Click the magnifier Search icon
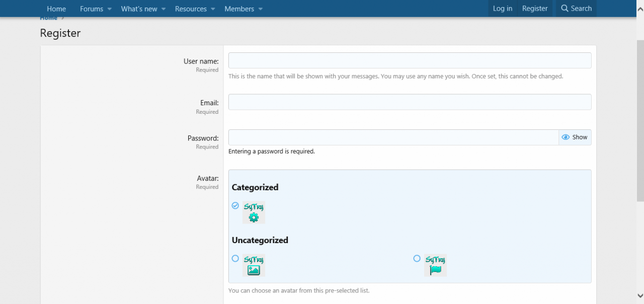Screen dimensions: 644x304 [x=565, y=9]
